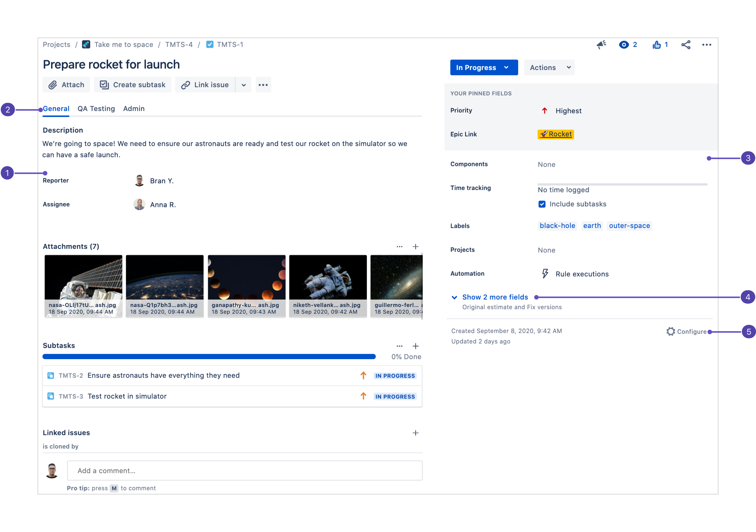Viewport: 756px width, 532px height.
Task: Toggle watching with the eye icon
Action: point(624,44)
